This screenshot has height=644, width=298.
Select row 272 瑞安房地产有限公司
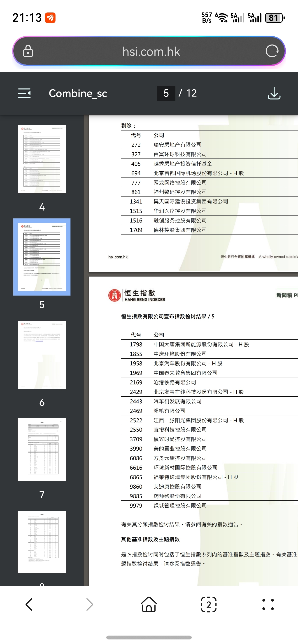tap(210, 145)
